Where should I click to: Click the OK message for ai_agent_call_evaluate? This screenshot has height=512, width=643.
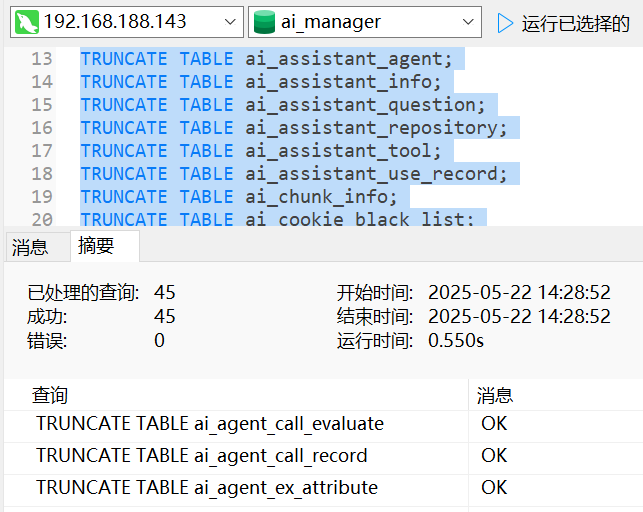coord(494,424)
